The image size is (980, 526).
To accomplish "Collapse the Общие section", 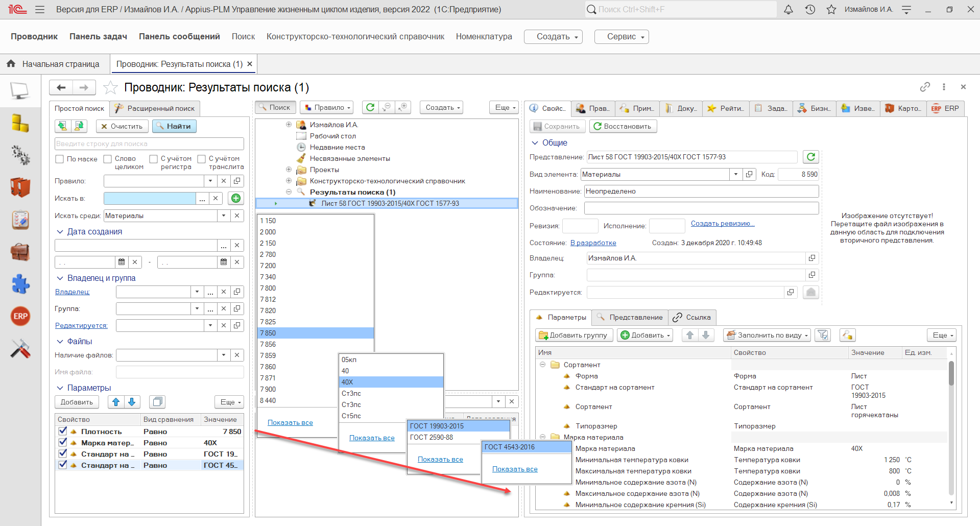I will pos(535,143).
